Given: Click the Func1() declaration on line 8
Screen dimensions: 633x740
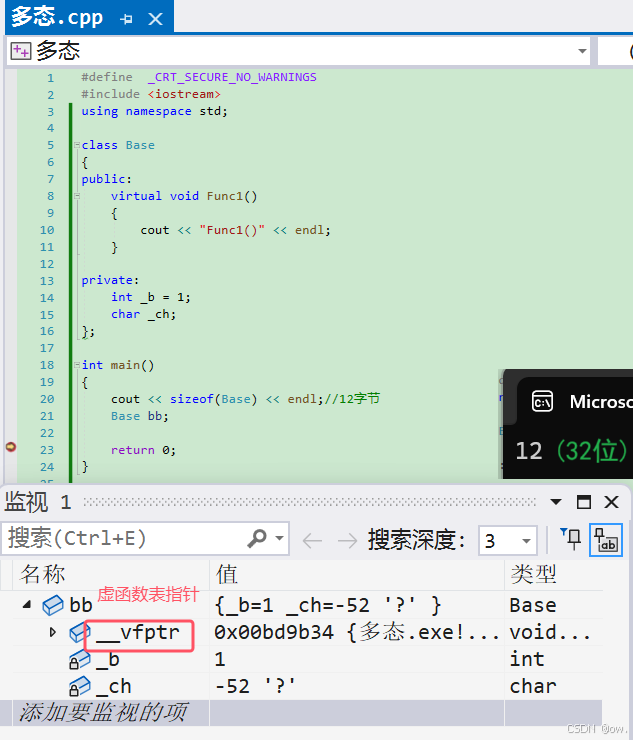Looking at the screenshot, I should (x=232, y=196).
